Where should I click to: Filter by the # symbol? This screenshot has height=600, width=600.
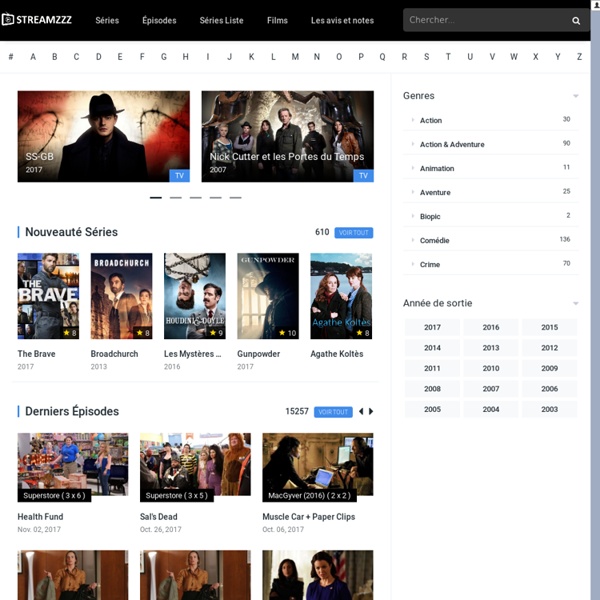pyautogui.click(x=11, y=57)
